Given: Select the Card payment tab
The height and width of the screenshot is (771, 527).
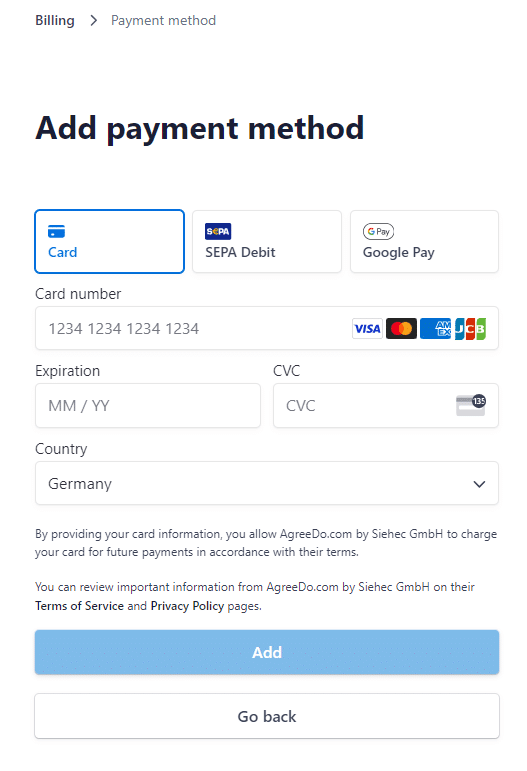Looking at the screenshot, I should pos(110,241).
